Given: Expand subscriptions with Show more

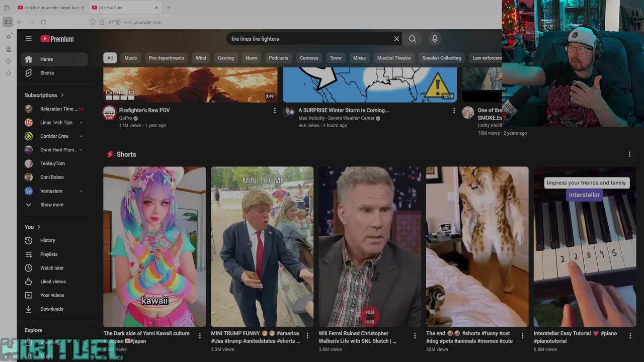Looking at the screenshot, I should click(x=54, y=205).
